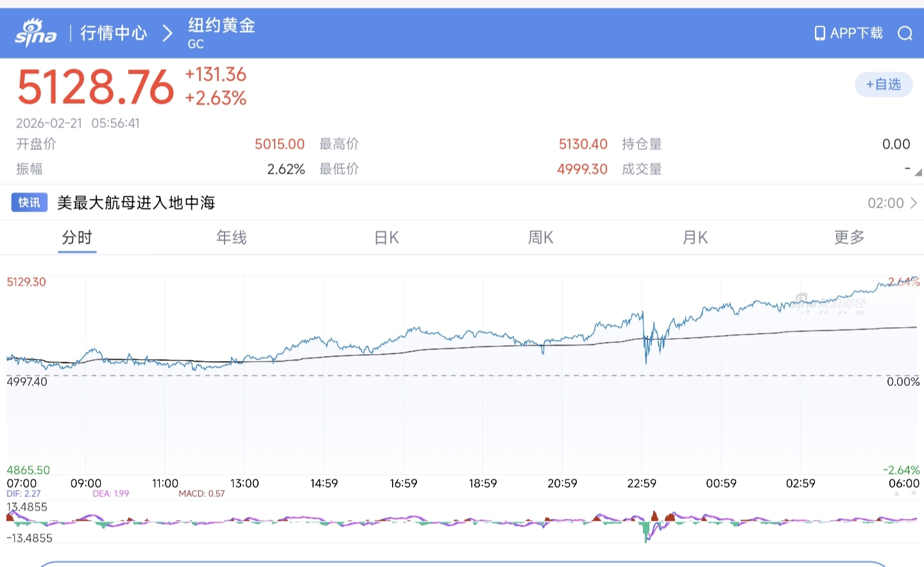Select the 分时 intraday tab
This screenshot has height=567, width=924.
(77, 238)
